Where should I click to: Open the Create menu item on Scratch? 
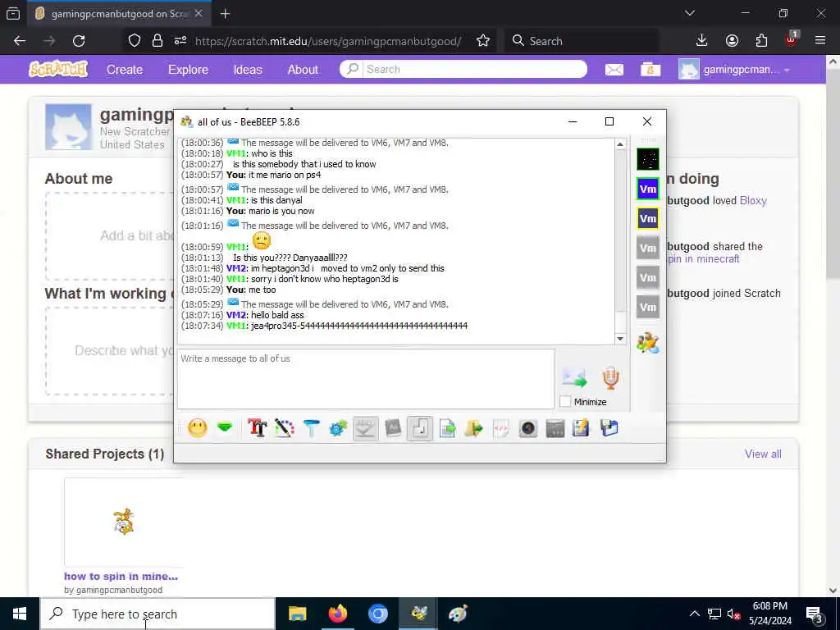coord(125,70)
